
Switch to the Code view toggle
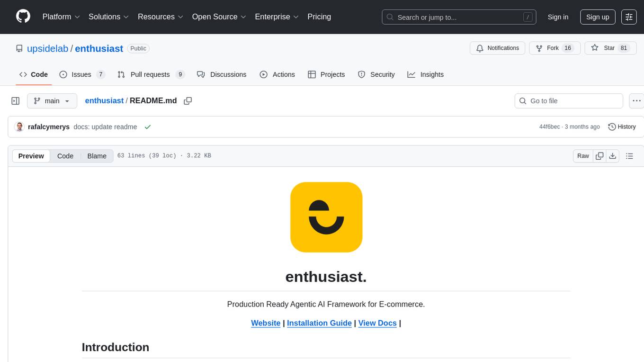[65, 156]
